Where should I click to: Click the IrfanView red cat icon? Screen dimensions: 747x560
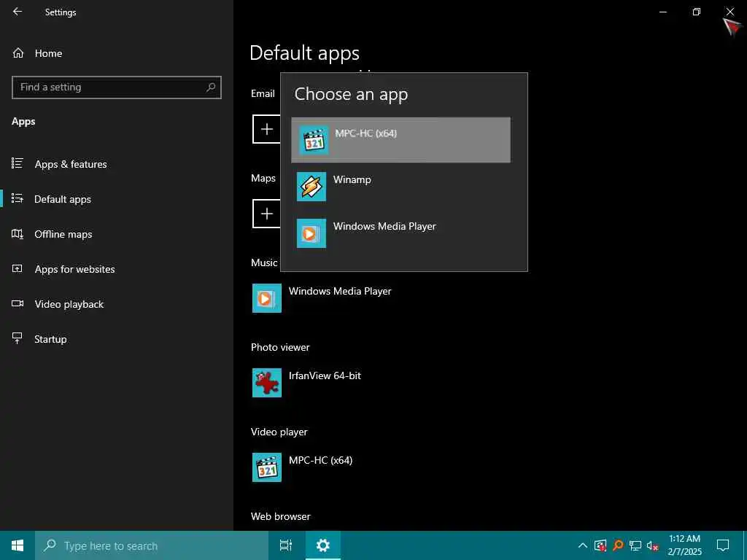point(267,382)
